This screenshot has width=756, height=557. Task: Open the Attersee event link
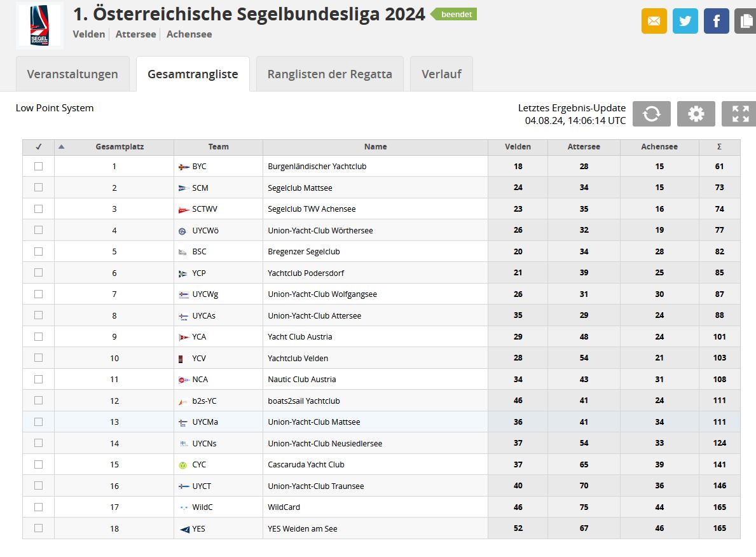click(135, 34)
